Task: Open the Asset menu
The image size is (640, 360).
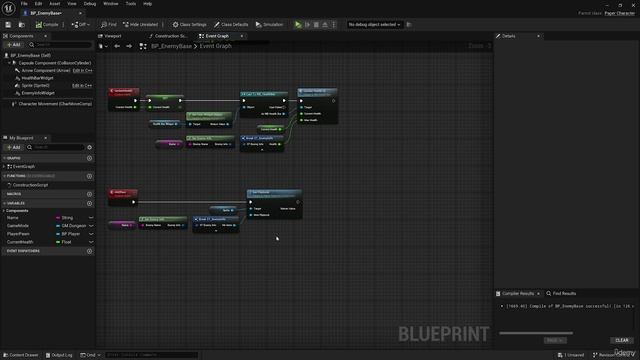Action: point(55,4)
